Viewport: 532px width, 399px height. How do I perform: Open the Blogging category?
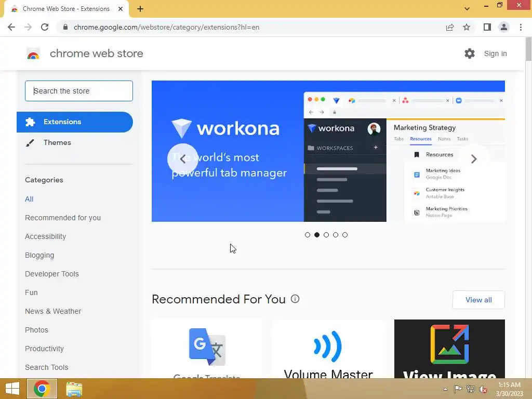tap(39, 255)
